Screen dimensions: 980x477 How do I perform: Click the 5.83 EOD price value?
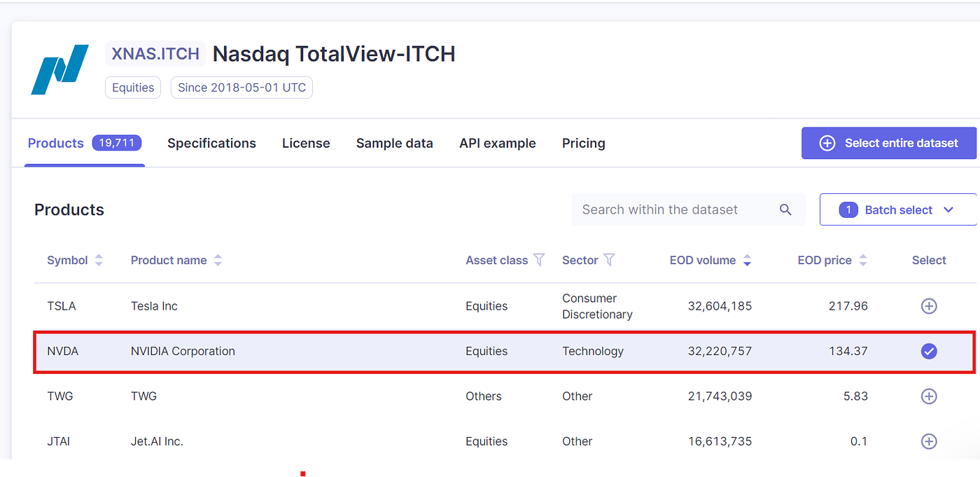click(x=855, y=396)
